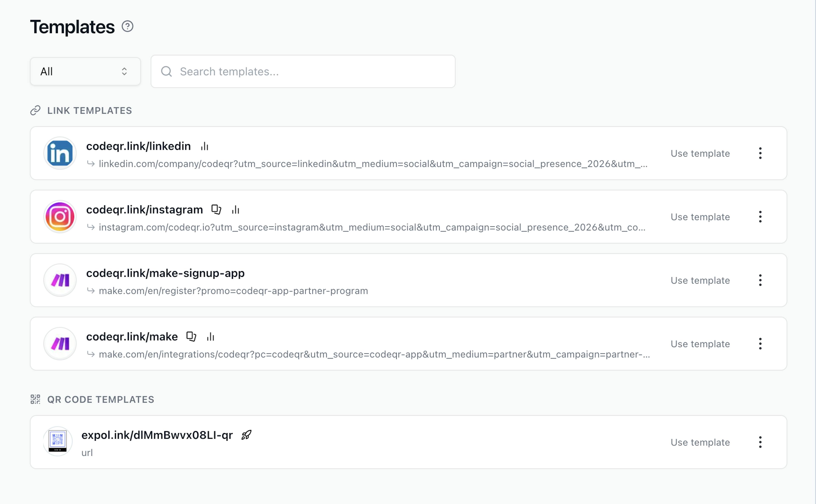Open more options for QR code template

pyautogui.click(x=760, y=442)
